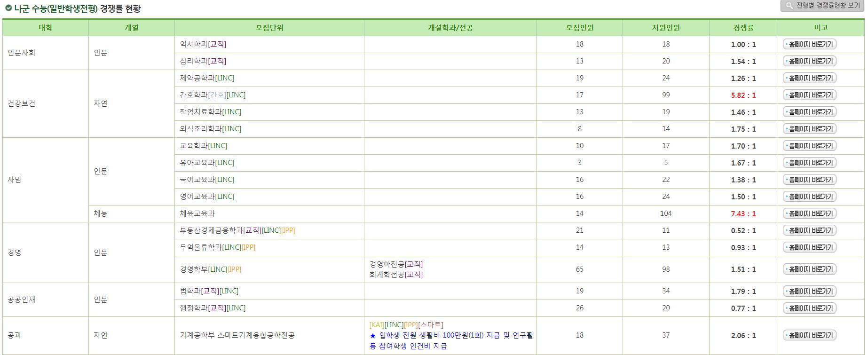Click the 모집단위 column header
This screenshot has width=868, height=355.
click(x=269, y=28)
